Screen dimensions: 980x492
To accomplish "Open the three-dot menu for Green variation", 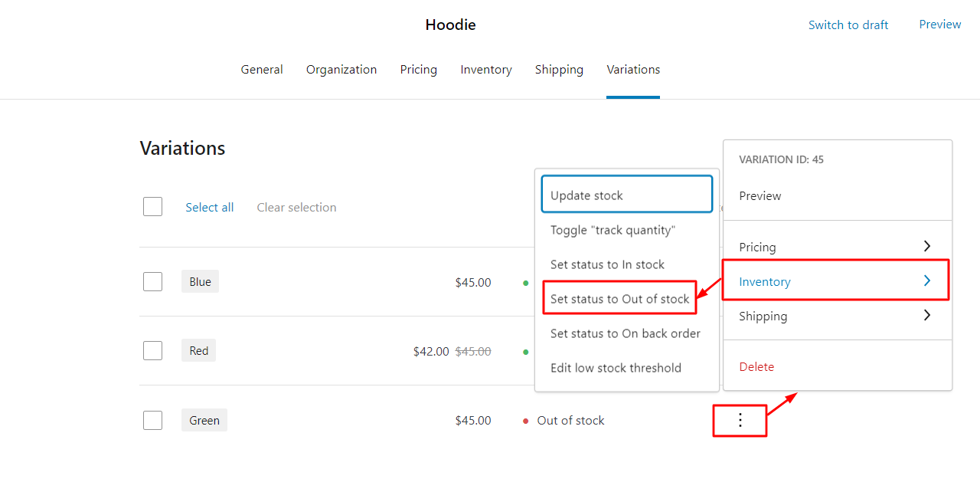I will pos(740,420).
